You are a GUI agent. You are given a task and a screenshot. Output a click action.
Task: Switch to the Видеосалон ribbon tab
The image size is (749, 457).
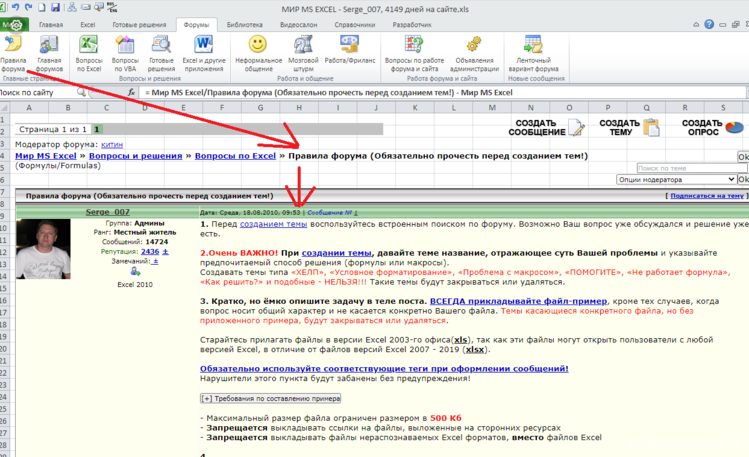299,25
